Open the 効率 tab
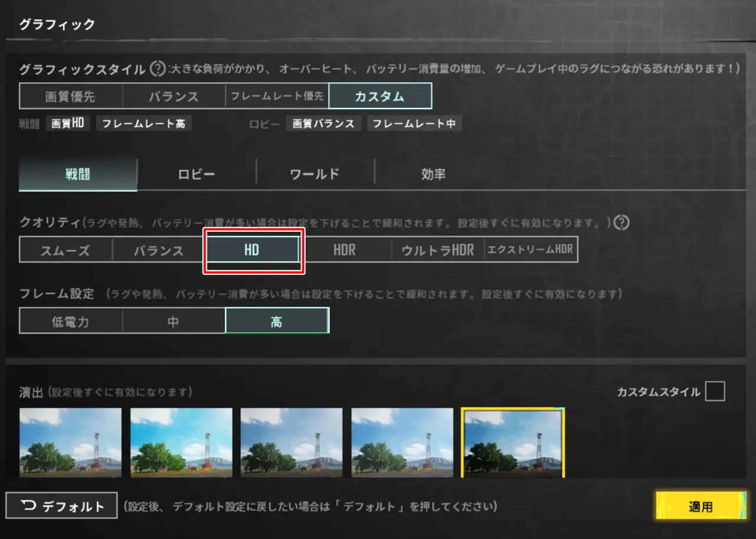 tap(434, 175)
